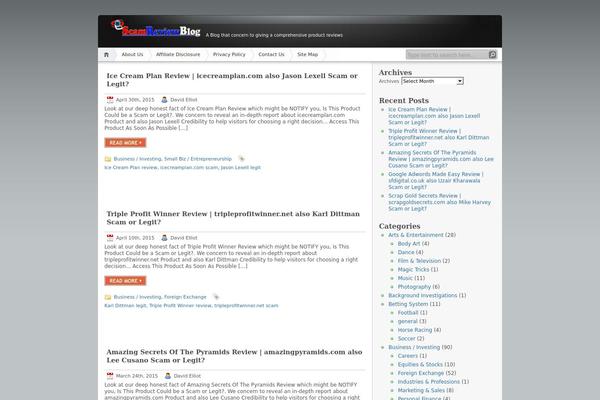This screenshot has height=400, width=600.
Task: Open the Affiliate Disclosure page
Action: click(178, 55)
